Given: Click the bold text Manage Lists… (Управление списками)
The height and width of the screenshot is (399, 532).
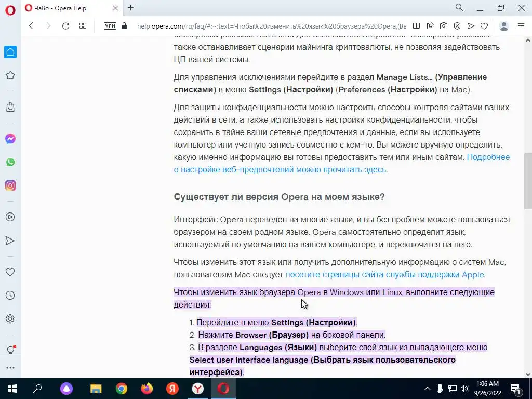Looking at the screenshot, I should click(x=330, y=83).
